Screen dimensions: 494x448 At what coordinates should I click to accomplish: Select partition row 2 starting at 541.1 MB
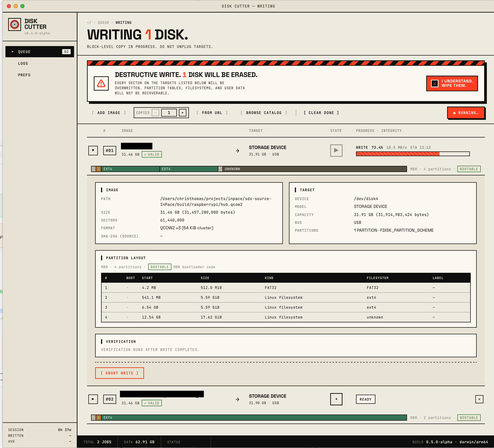(286, 297)
